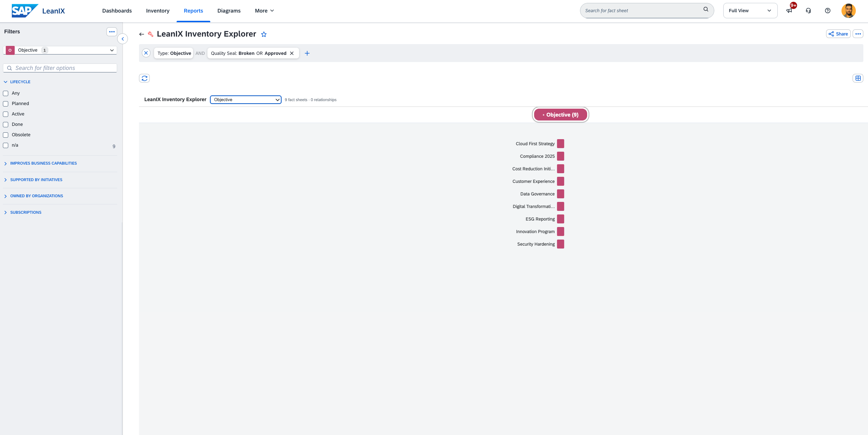
Task: Click the LeanIX Inventory Explorer page title
Action: (x=206, y=34)
